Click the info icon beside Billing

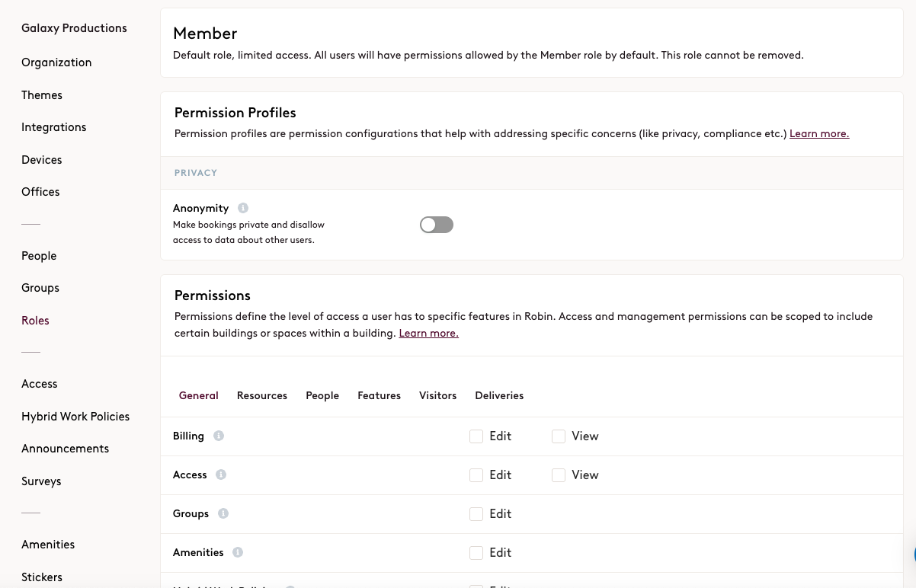219,436
